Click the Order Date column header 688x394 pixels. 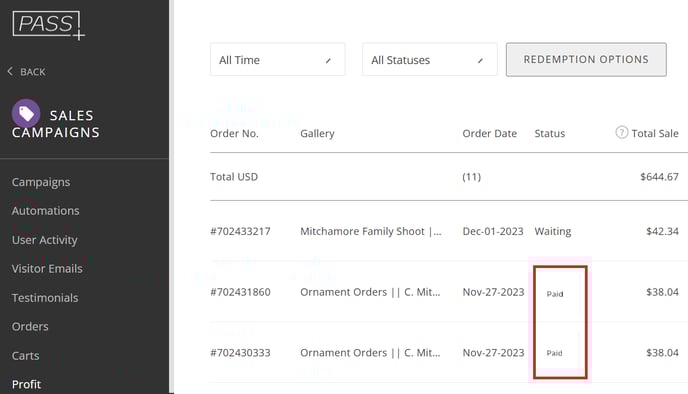pos(489,133)
